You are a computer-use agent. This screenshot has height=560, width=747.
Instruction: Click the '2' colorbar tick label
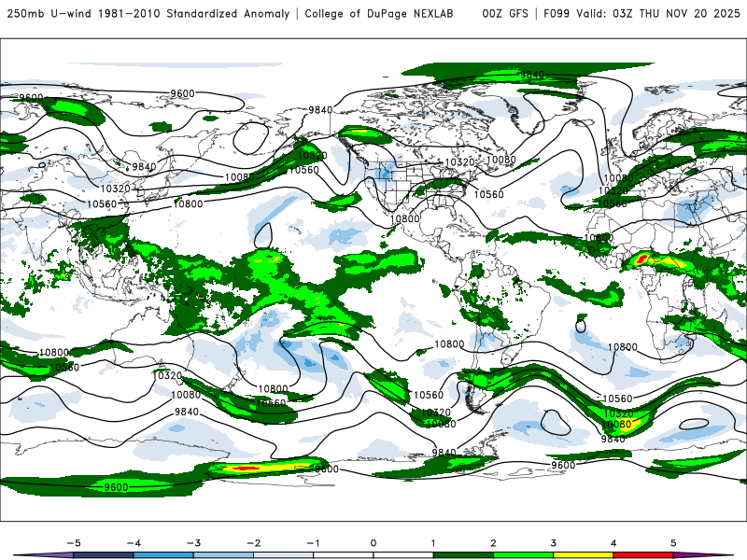(494, 543)
